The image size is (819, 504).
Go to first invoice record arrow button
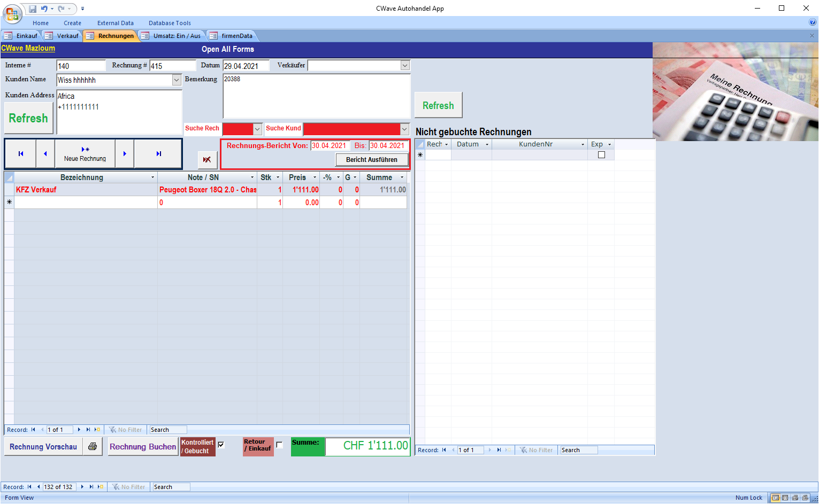pyautogui.click(x=21, y=154)
